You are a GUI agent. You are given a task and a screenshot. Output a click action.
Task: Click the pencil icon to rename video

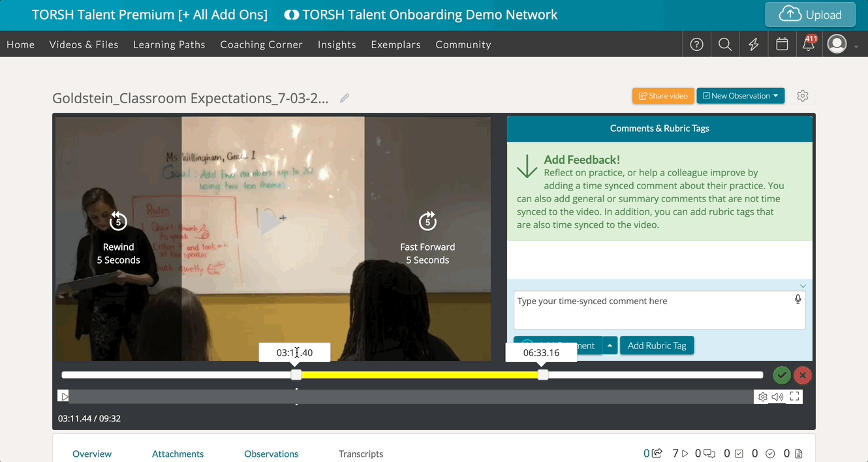click(345, 98)
